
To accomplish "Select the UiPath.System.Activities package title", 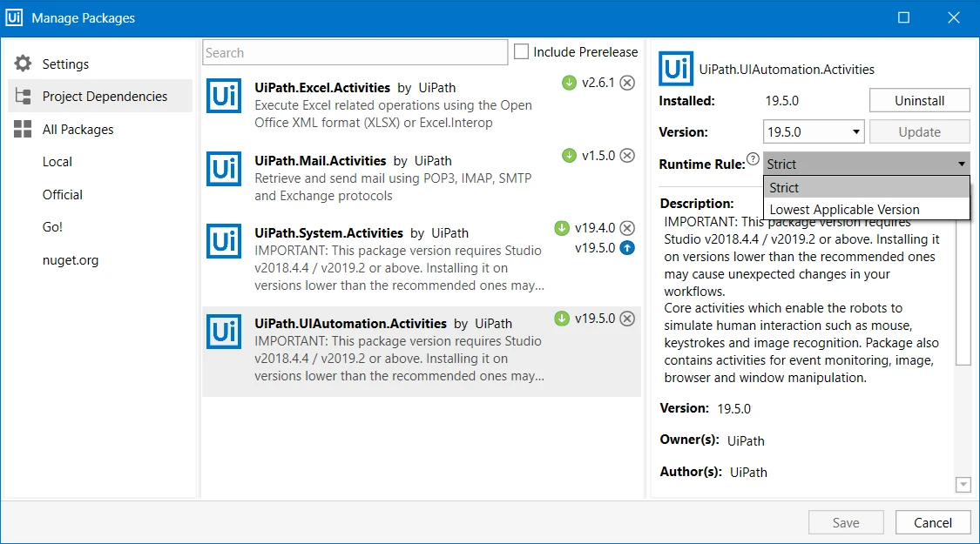I will coord(328,233).
